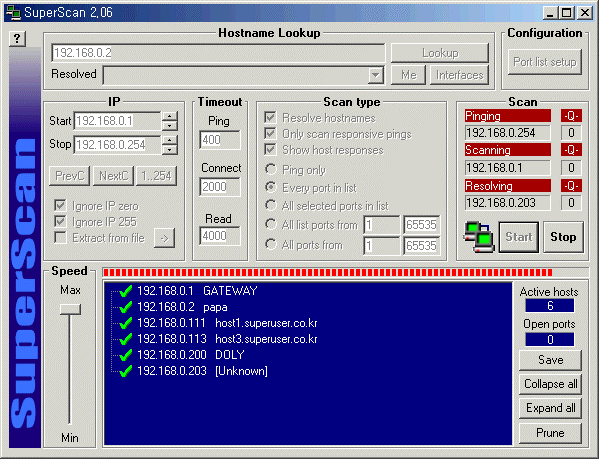
Task: Click the Start scan button
Action: pos(519,237)
